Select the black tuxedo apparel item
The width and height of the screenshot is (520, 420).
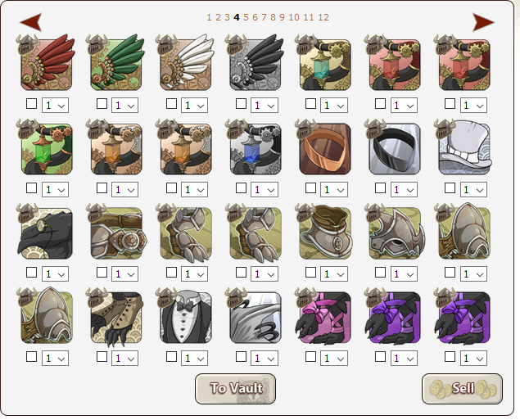tap(186, 317)
